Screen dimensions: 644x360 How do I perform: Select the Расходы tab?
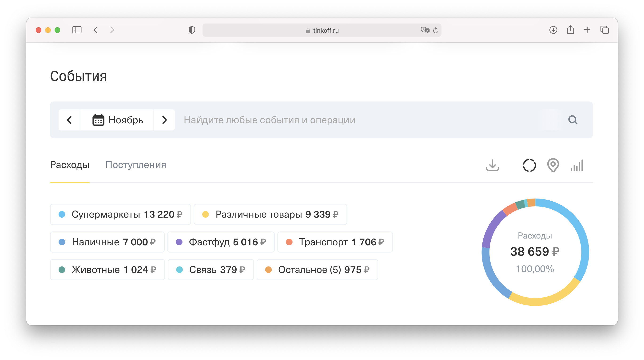coord(69,165)
